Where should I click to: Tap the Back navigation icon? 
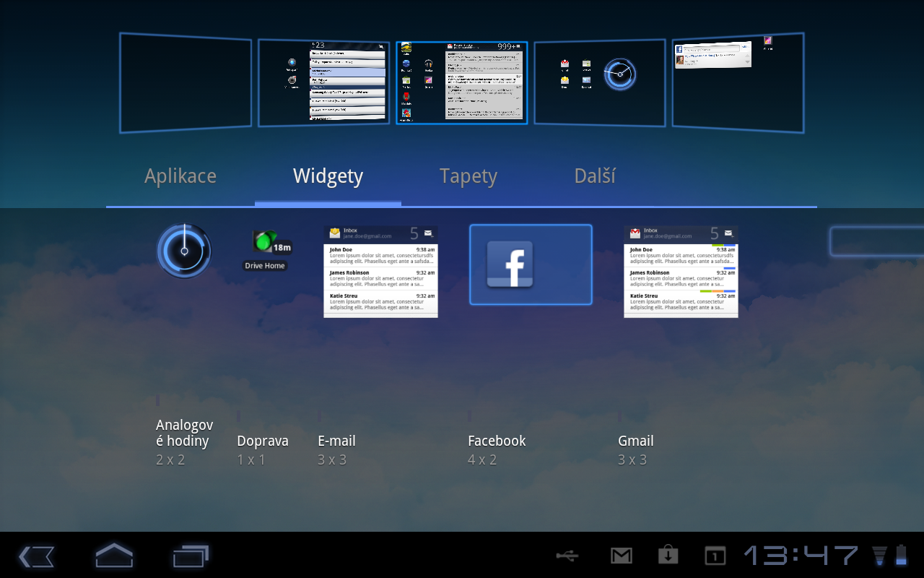click(36, 556)
